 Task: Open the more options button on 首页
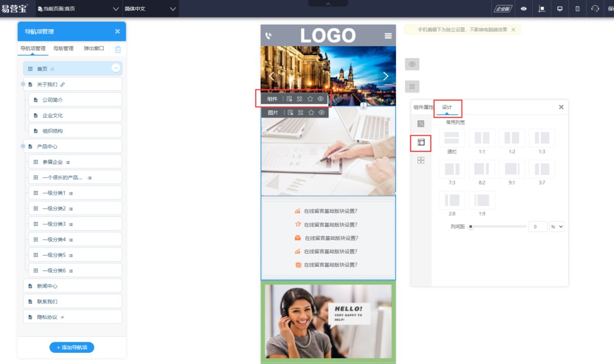pyautogui.click(x=116, y=68)
